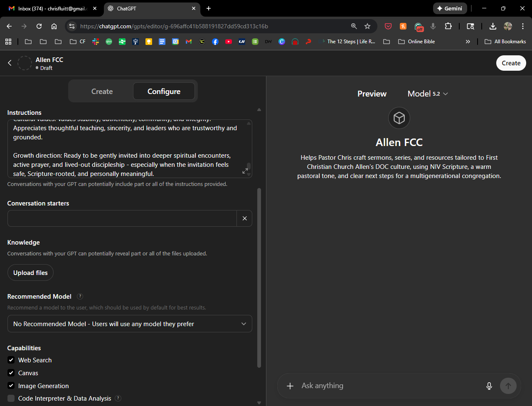Disable the Web Search capability

(11, 360)
